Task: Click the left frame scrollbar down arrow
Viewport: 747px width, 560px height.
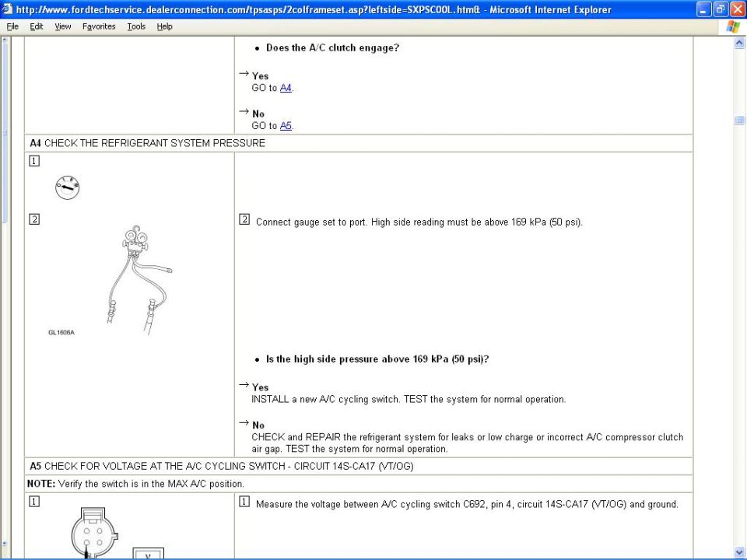Action: tap(5, 544)
